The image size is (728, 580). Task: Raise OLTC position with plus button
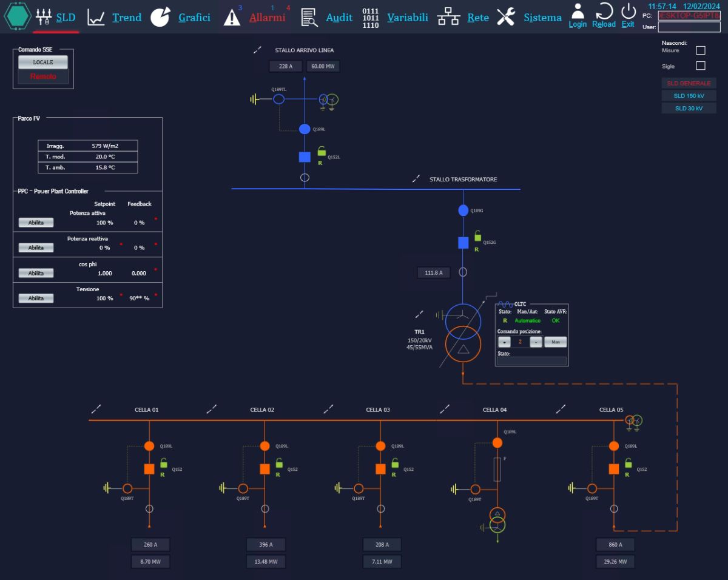pyautogui.click(x=504, y=342)
